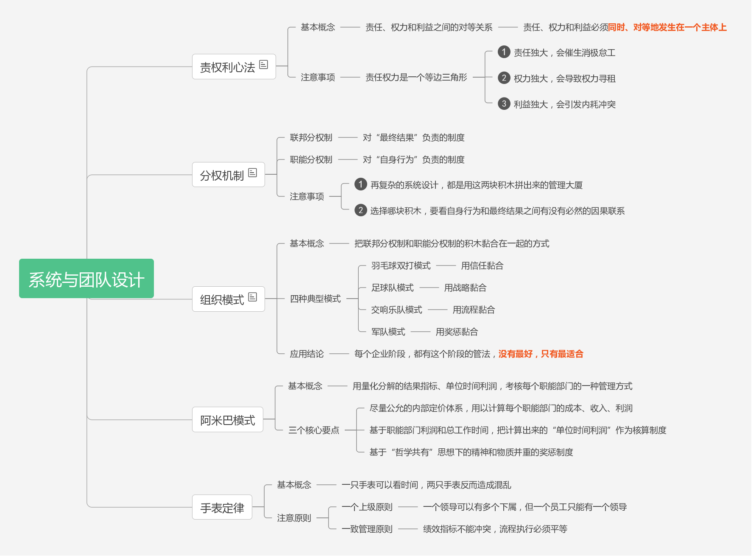756x559 pixels.
Task: Select the 三个核心要点 subtopic
Action: [314, 430]
